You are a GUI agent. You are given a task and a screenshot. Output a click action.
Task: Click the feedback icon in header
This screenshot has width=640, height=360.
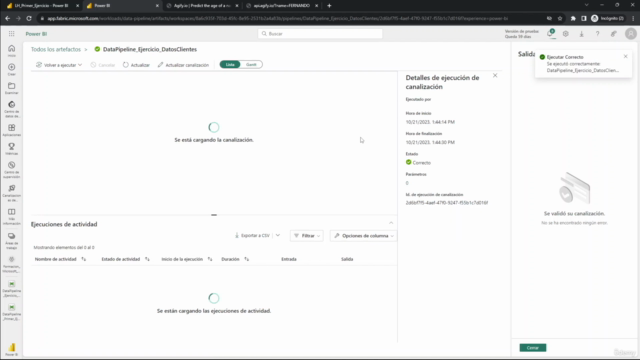tap(613, 34)
